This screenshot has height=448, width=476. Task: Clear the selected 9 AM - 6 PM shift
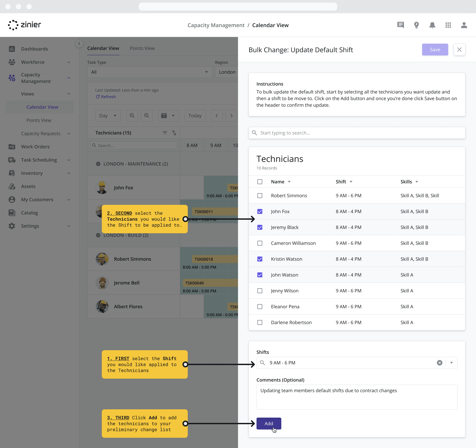[440, 363]
